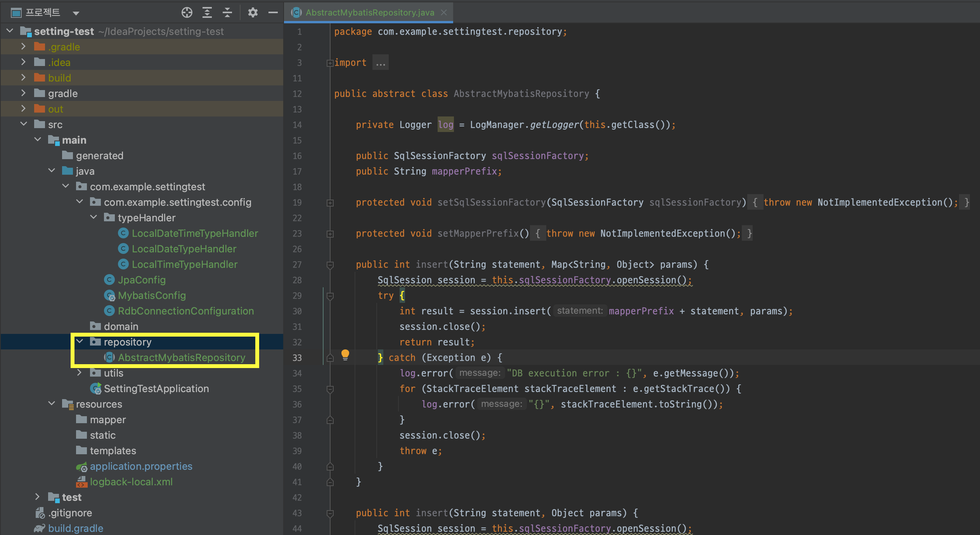This screenshot has width=980, height=535.
Task: Open the project view dropdown arrow
Action: (x=76, y=13)
